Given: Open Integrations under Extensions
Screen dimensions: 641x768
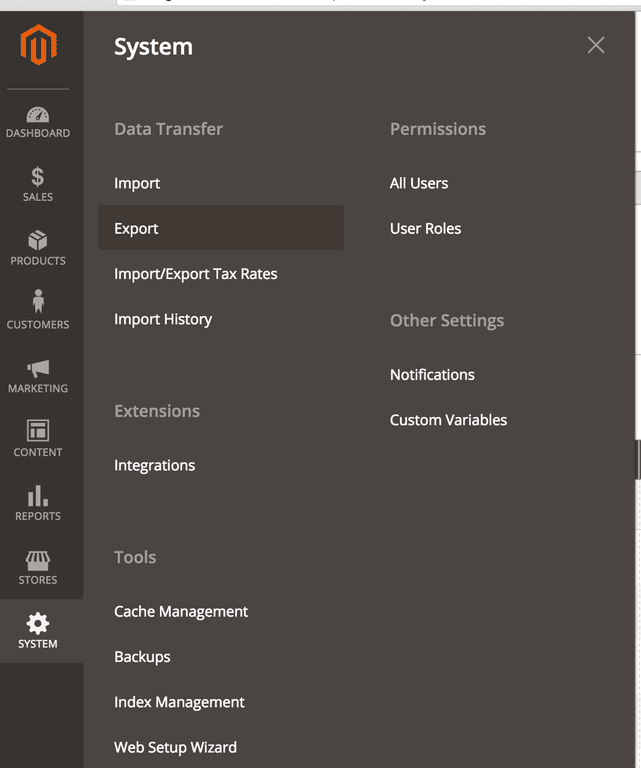Looking at the screenshot, I should point(154,466).
